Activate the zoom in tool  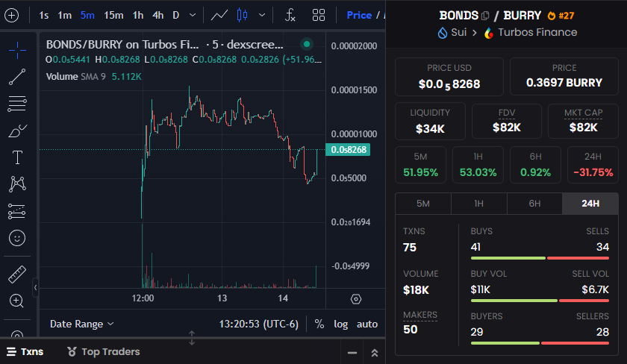click(17, 301)
